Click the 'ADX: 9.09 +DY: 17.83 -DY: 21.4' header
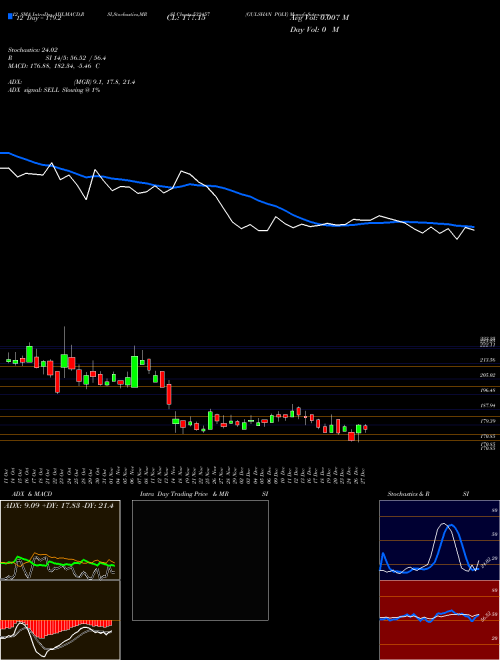This screenshot has width=500, height=660. pyautogui.click(x=60, y=505)
